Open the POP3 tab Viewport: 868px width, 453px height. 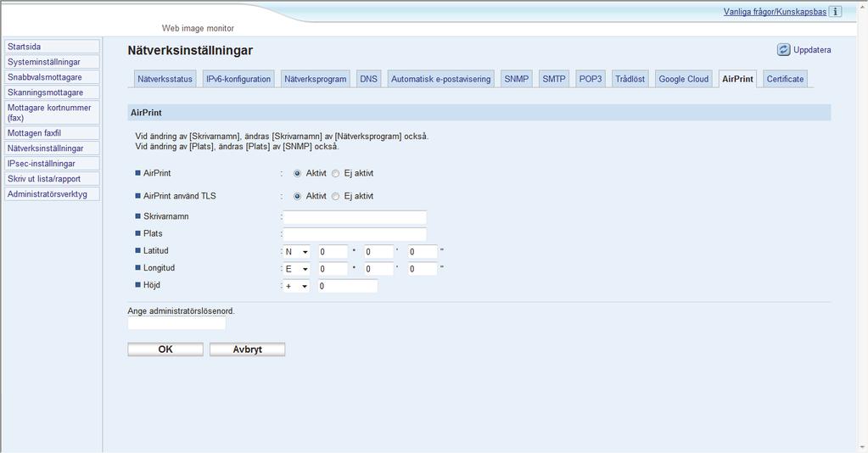[x=591, y=79]
